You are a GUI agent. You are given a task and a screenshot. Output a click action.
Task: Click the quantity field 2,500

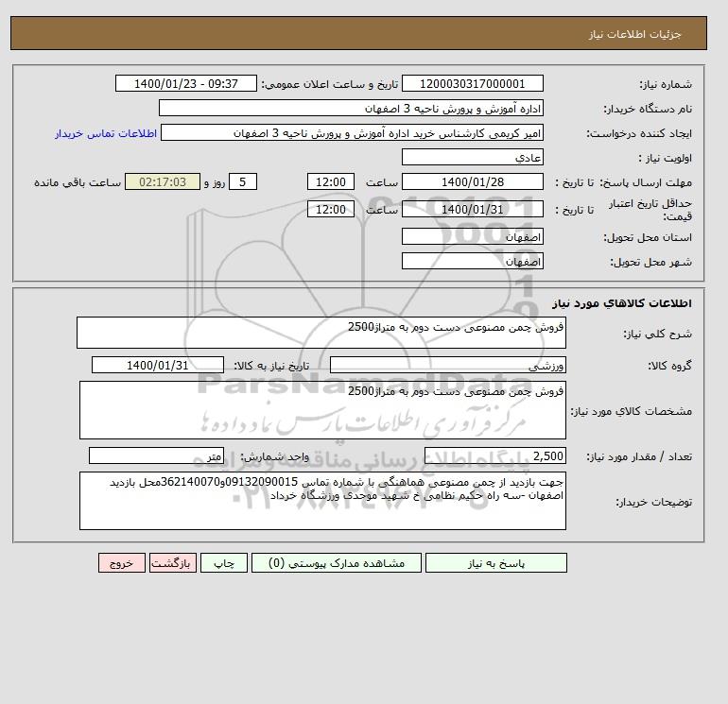point(494,455)
